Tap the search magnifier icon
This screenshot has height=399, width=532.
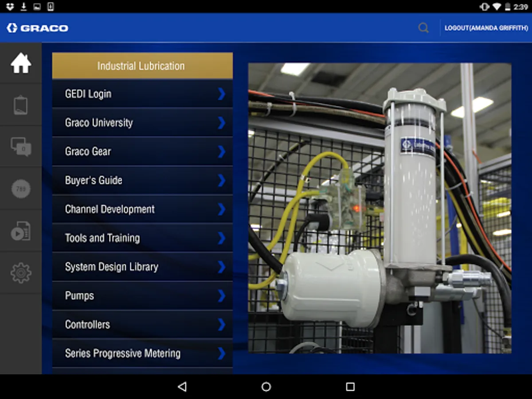pyautogui.click(x=423, y=28)
